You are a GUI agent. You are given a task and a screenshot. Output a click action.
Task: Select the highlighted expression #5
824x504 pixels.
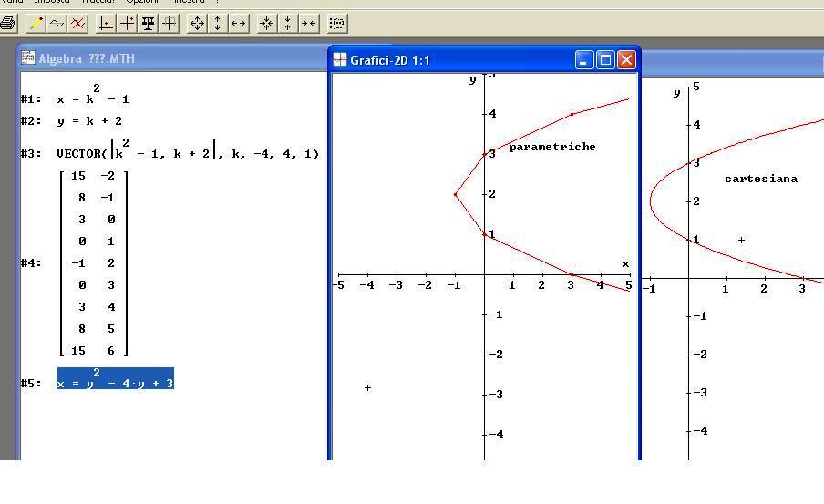tap(116, 378)
